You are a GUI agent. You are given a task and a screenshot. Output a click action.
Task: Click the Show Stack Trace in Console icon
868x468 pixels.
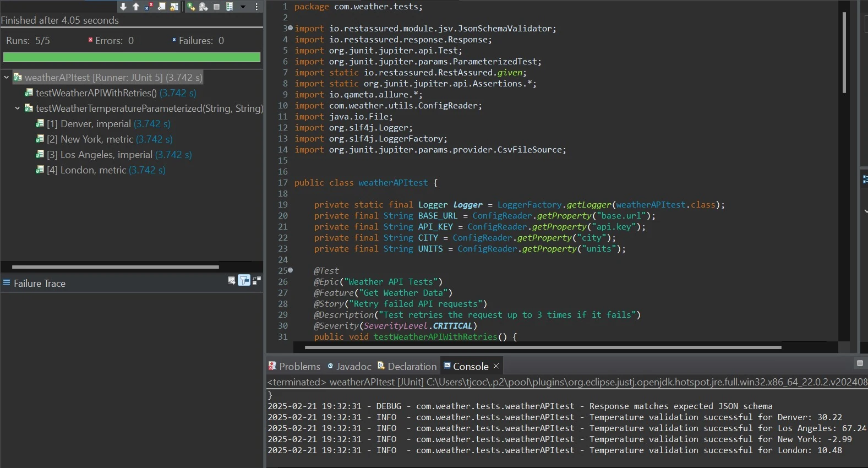pos(232,280)
